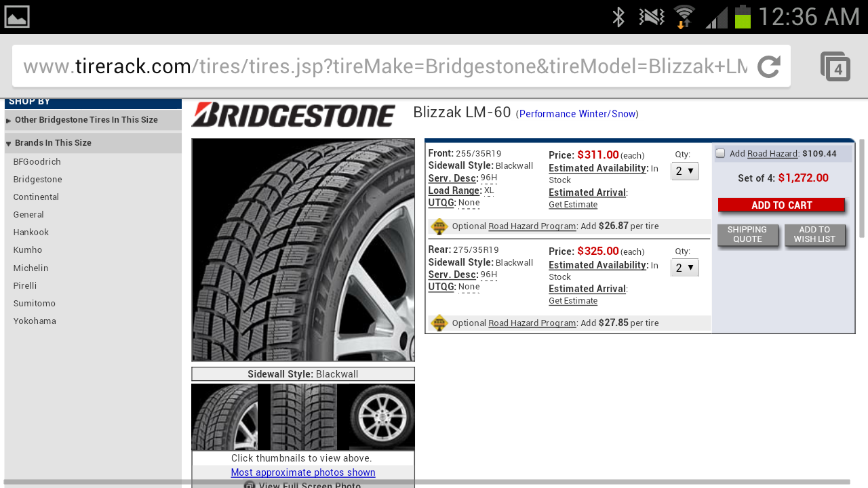This screenshot has width=868, height=488.
Task: Tap the browser reload icon
Action: click(769, 66)
